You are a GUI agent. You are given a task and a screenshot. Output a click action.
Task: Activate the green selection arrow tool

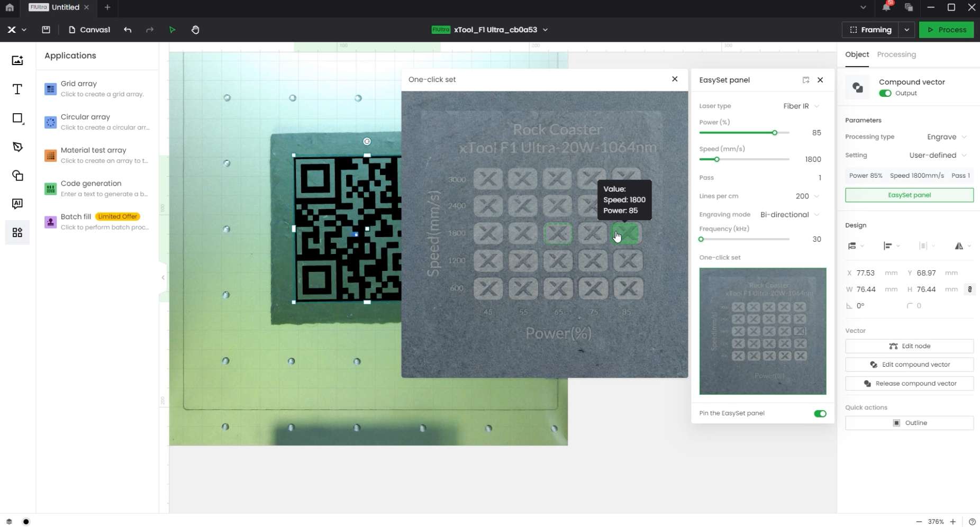tap(172, 30)
